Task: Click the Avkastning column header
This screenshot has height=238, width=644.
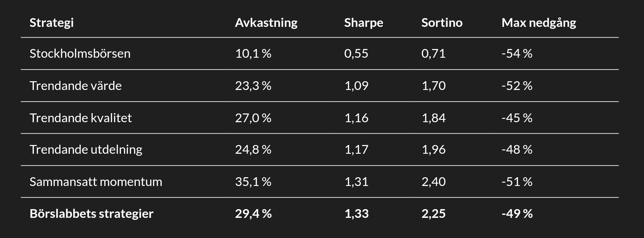Action: tap(266, 23)
